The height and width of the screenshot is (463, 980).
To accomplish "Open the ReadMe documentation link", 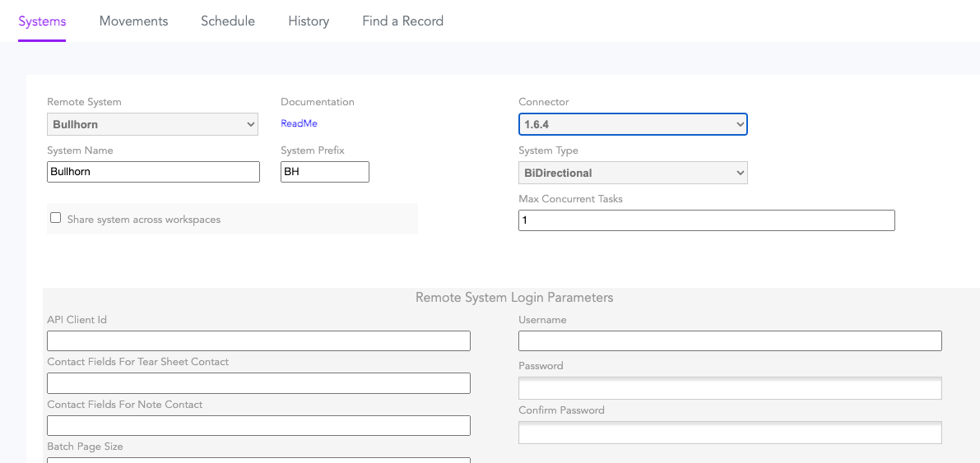I will pos(299,123).
